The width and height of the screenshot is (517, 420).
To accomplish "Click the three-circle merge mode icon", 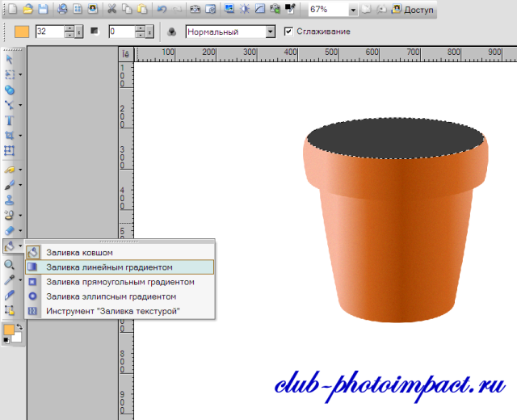I will point(171,31).
